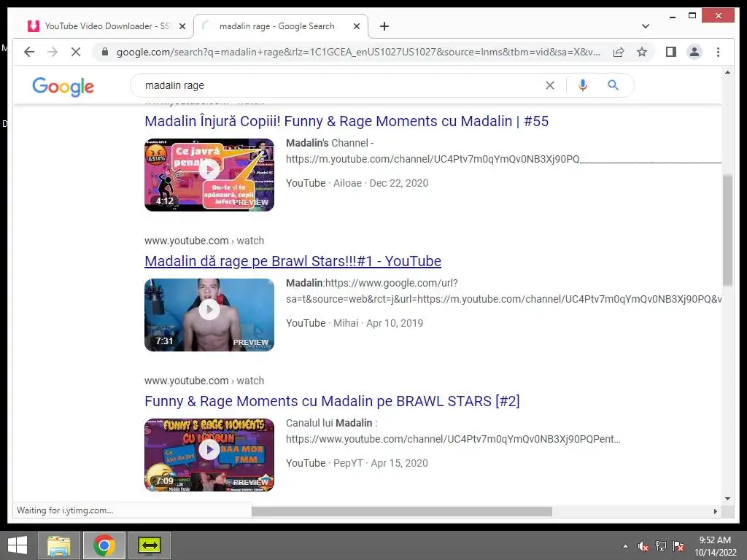Image resolution: width=747 pixels, height=560 pixels.
Task: Click the muted volume tray icon
Action: click(x=643, y=546)
